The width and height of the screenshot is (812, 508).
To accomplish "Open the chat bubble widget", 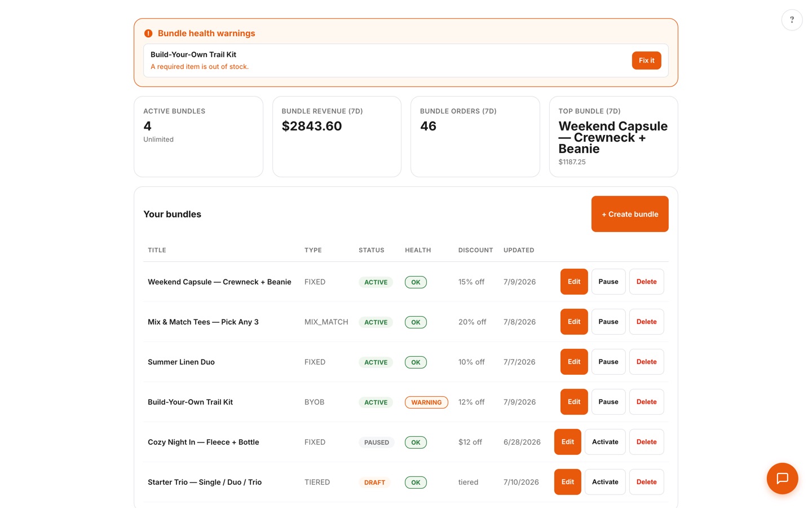I will pyautogui.click(x=782, y=479).
